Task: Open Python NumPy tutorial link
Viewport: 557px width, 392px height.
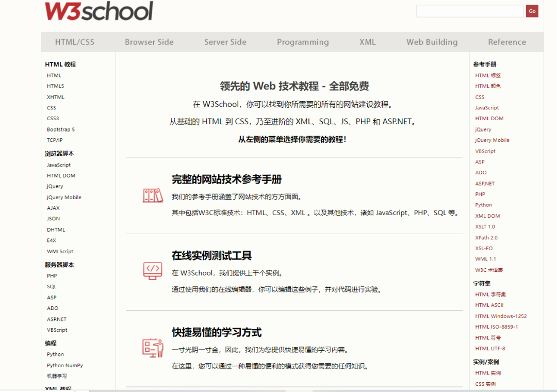Action: (65, 365)
